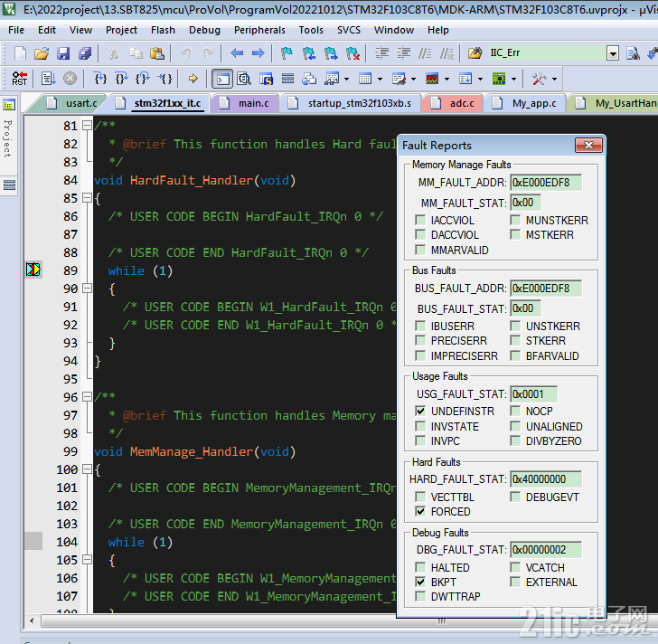
Task: Open the Disassembly window icon
Action: coord(244,79)
